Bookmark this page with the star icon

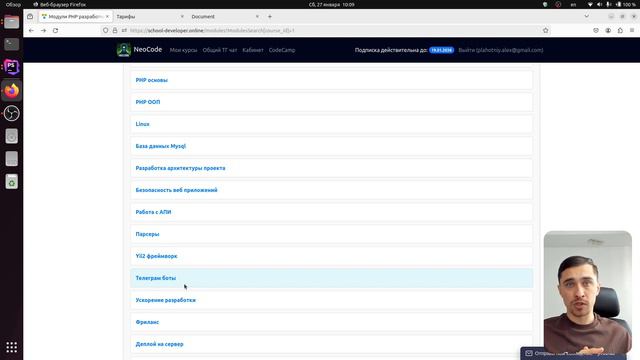tap(545, 30)
